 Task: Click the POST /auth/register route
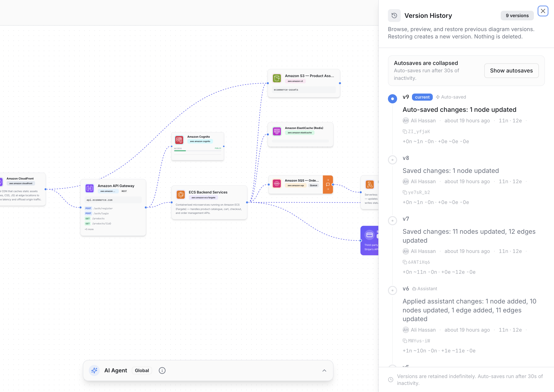coord(99,208)
